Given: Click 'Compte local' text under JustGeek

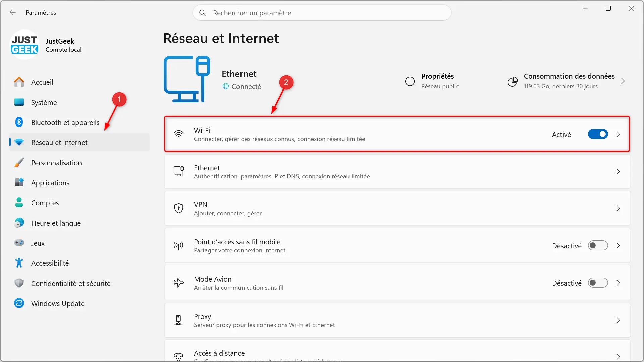Looking at the screenshot, I should (x=63, y=50).
